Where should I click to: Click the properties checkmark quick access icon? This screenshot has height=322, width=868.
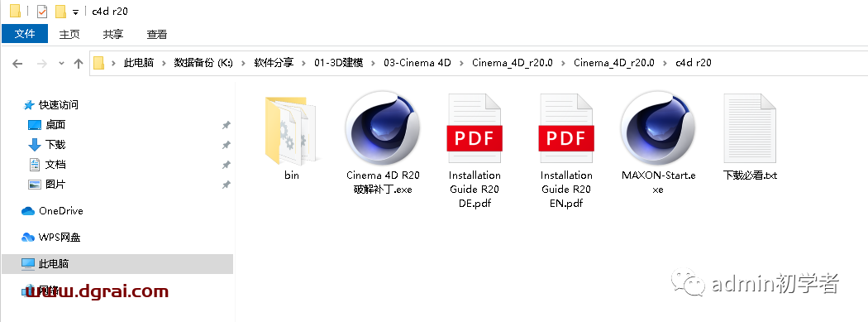42,11
